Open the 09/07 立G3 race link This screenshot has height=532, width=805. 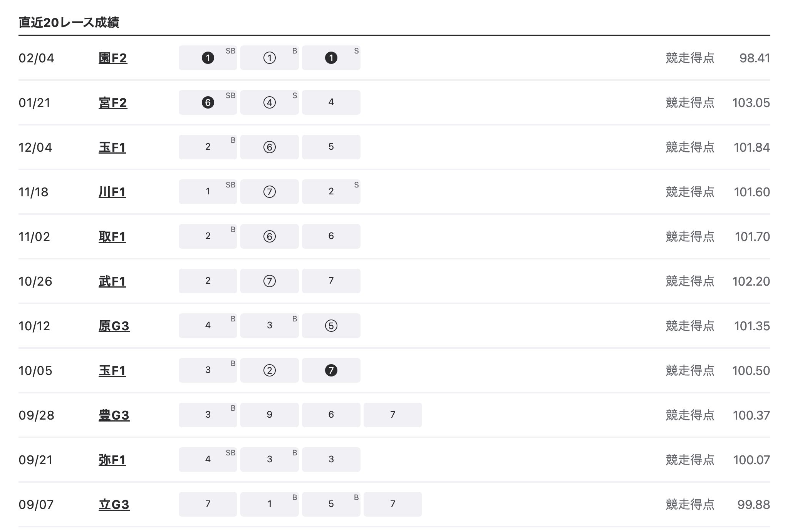[x=114, y=505]
